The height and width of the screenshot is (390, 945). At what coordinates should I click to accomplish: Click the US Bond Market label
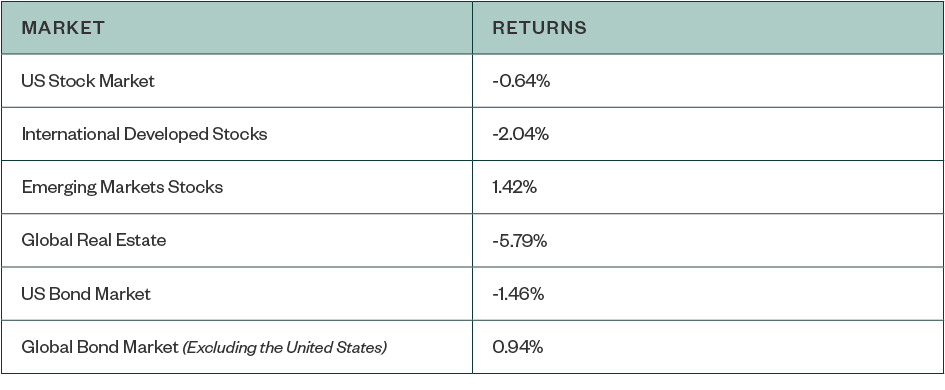tap(86, 294)
